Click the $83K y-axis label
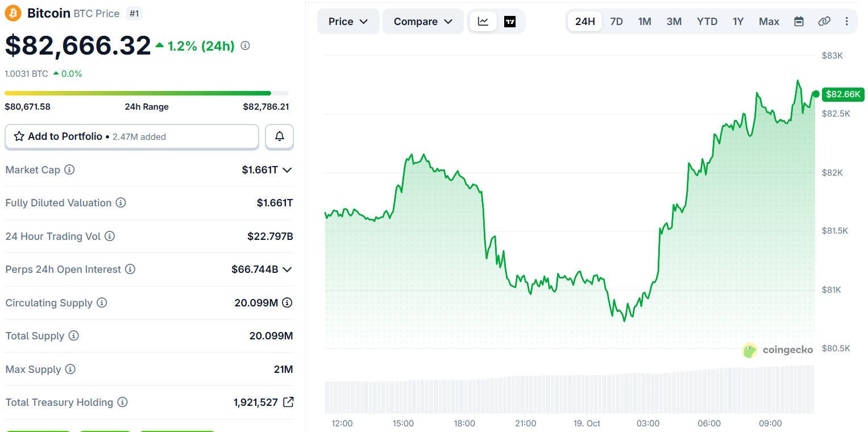Viewport: 868px width, 432px height. tap(832, 56)
